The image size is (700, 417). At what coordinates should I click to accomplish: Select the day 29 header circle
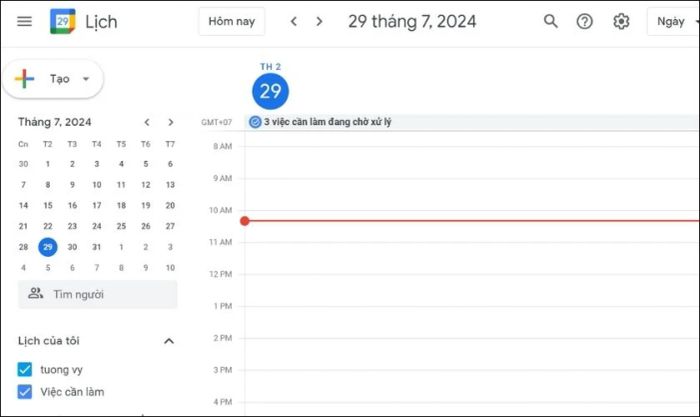271,91
